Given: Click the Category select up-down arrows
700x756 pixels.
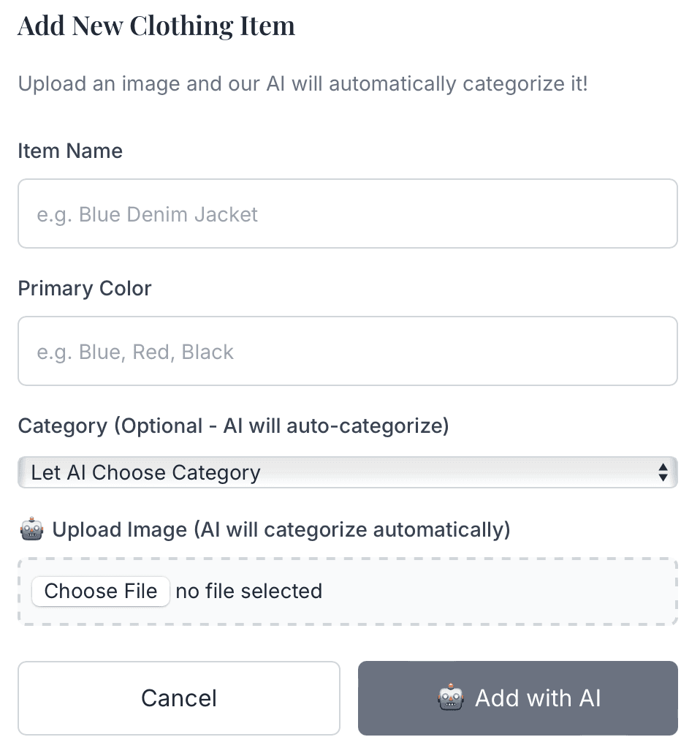Looking at the screenshot, I should coord(662,472).
